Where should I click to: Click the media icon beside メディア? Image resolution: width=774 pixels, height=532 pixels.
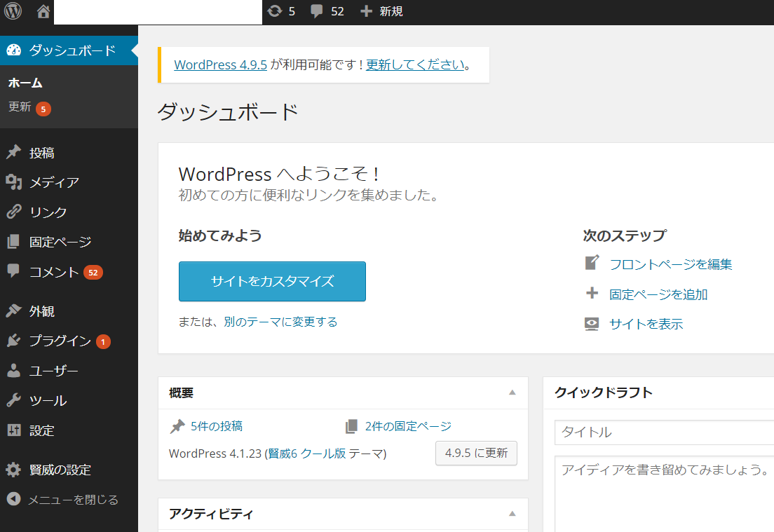14,182
